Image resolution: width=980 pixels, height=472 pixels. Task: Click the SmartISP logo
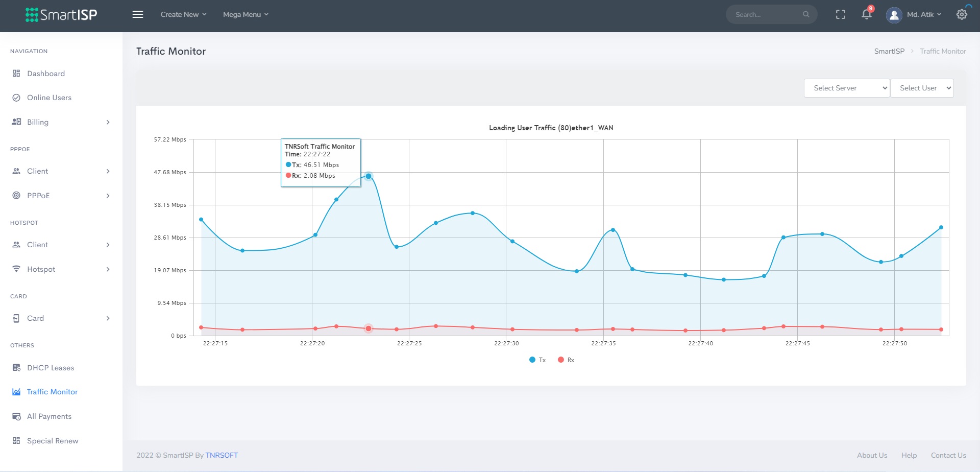[x=61, y=14]
